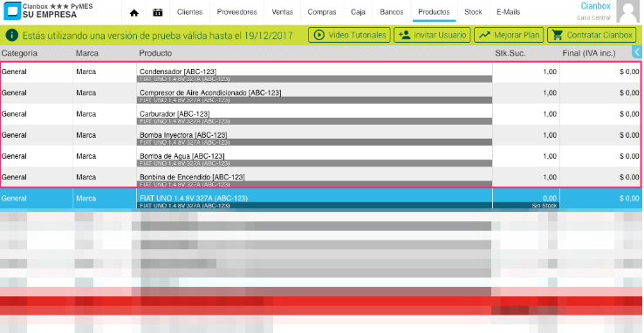Click Contratar Cianbox button
This screenshot has width=644, height=333.
(592, 35)
